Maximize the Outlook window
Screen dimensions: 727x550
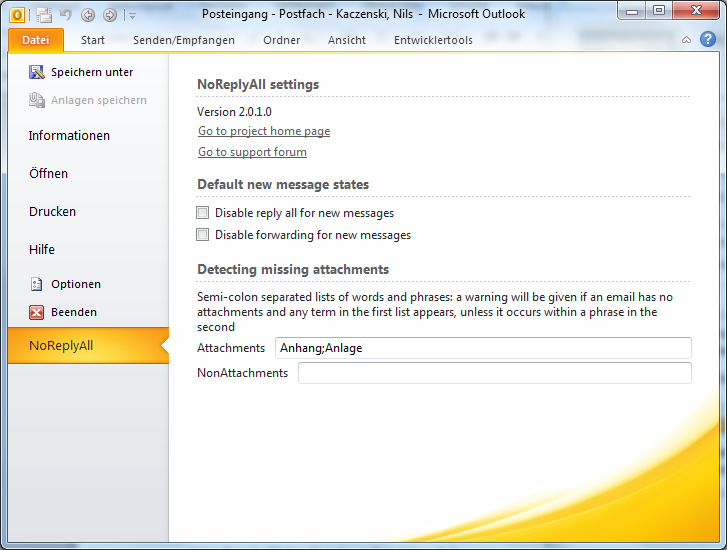[x=658, y=10]
